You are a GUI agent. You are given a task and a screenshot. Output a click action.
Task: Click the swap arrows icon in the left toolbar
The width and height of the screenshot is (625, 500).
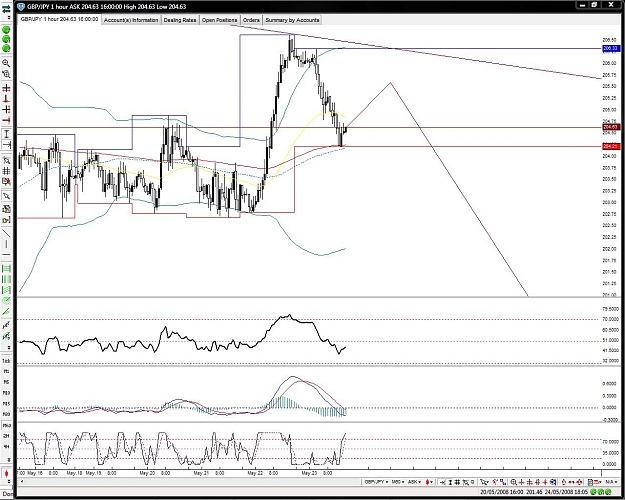(6, 9)
